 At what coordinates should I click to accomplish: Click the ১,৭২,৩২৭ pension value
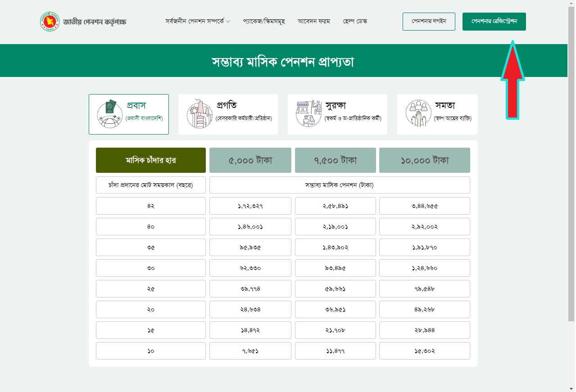250,206
